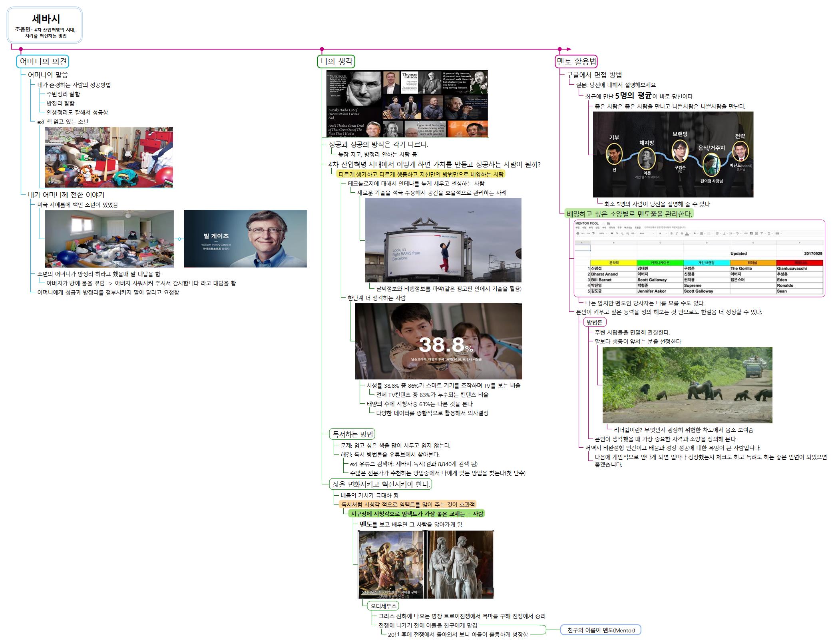The width and height of the screenshot is (840, 644).
Task: Click the 오디세우스 node label
Action: (383, 606)
